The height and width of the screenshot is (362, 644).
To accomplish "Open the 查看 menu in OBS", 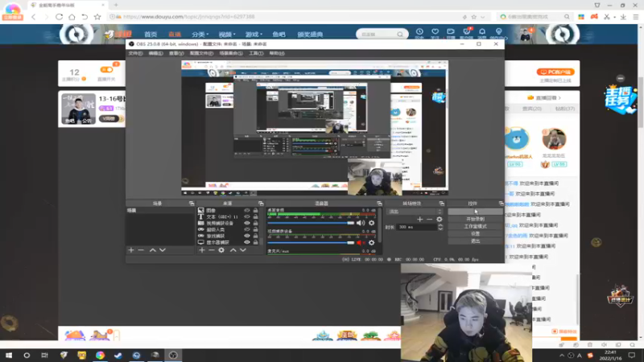I will point(176,53).
